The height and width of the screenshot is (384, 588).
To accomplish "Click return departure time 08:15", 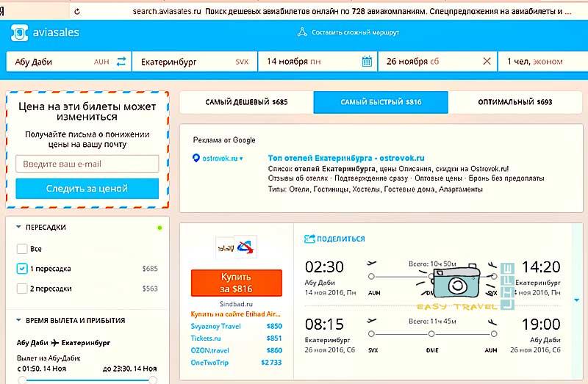I will coord(324,324).
